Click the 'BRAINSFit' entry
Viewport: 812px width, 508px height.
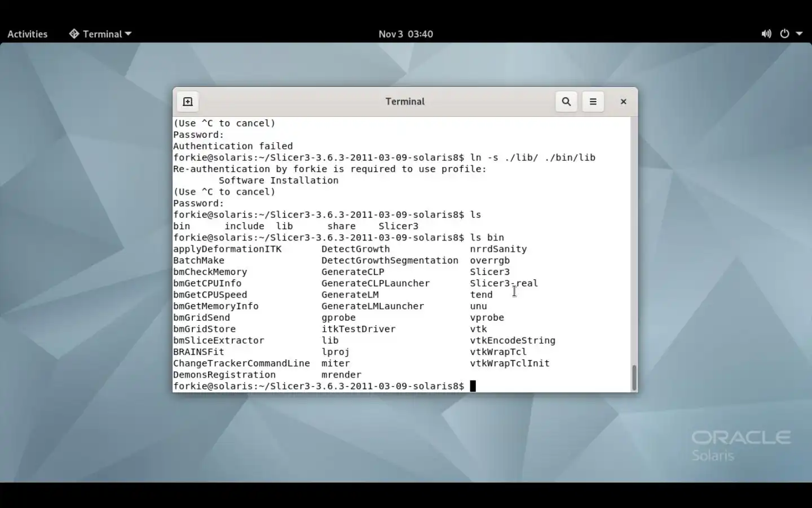click(x=198, y=352)
